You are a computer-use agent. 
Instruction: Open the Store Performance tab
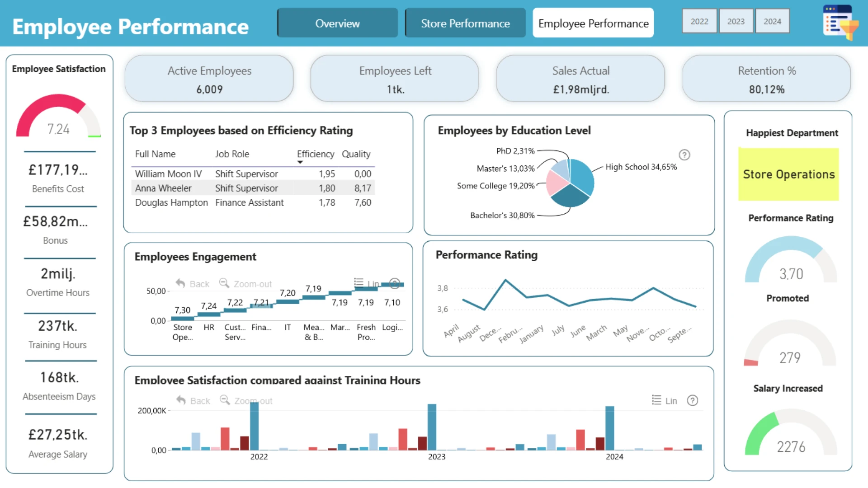(465, 23)
